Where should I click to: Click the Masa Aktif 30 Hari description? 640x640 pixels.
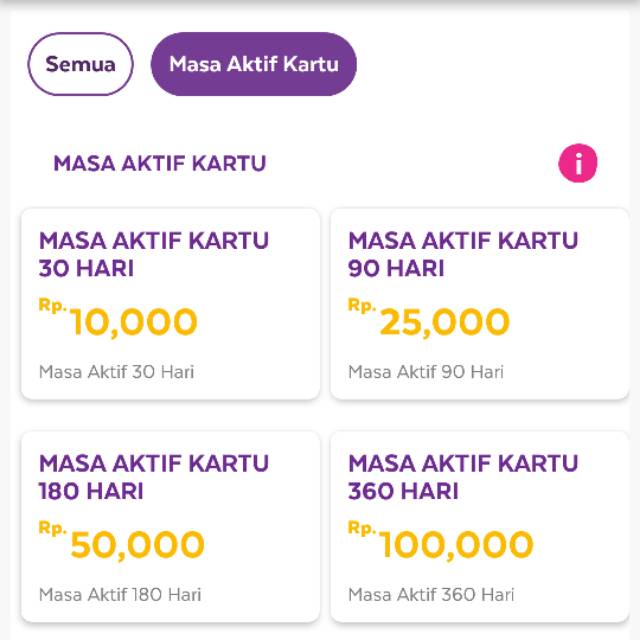click(116, 372)
